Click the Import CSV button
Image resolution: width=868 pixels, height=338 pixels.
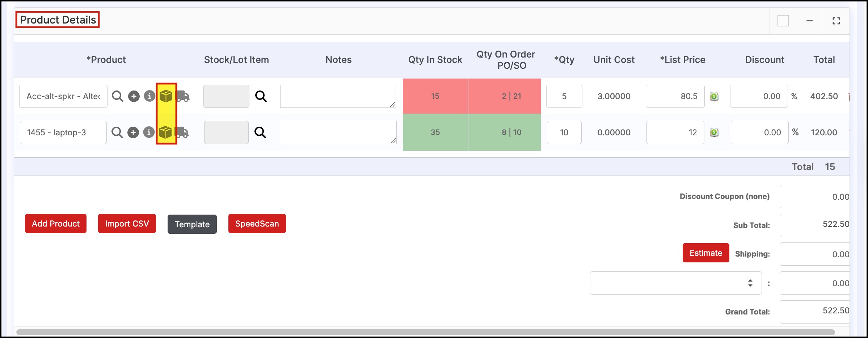(127, 224)
